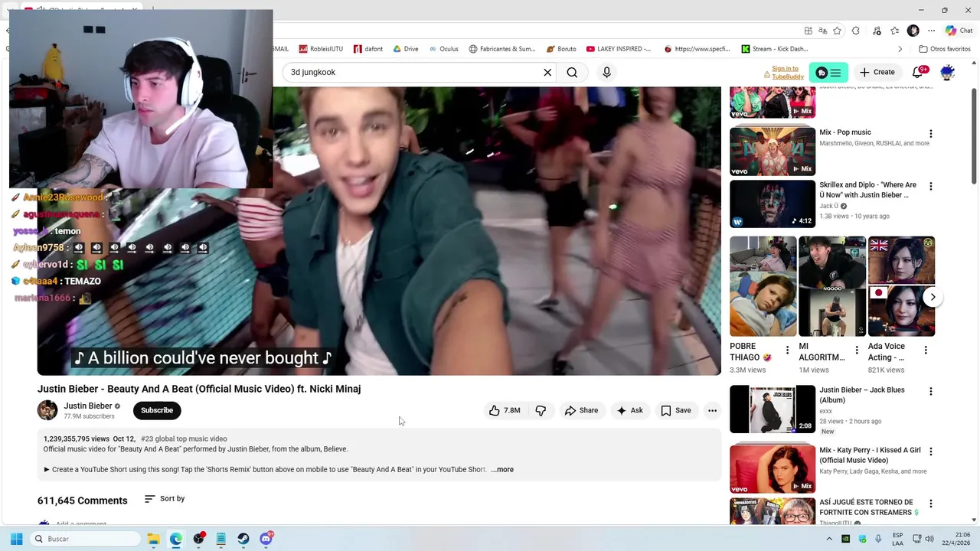This screenshot has height=551, width=980.
Task: Open options for Katy Perry mix
Action: pos(930,452)
